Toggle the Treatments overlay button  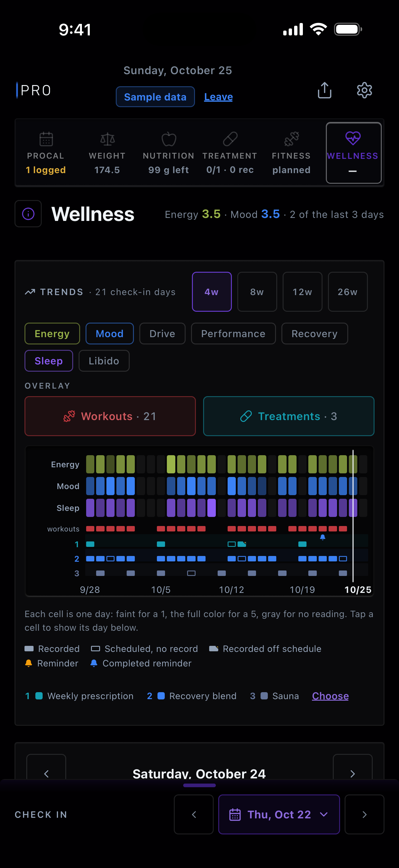(289, 416)
